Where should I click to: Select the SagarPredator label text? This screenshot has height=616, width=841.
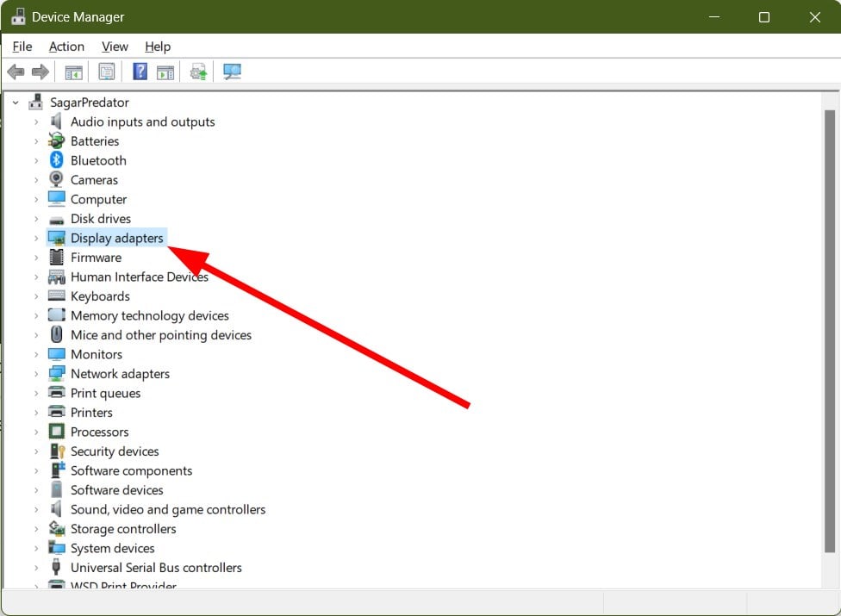pyautogui.click(x=90, y=103)
